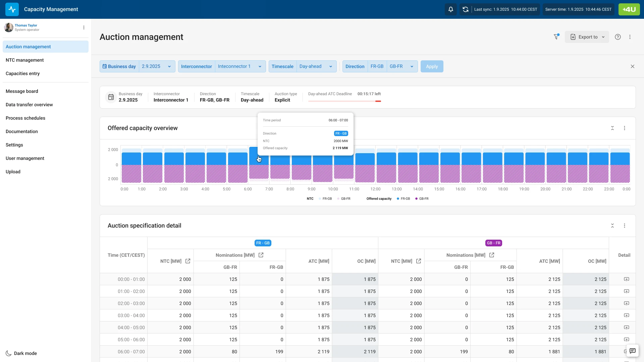Toggle Offered capacity GB-FR legend series
Viewport: 644px width, 362px height.
pos(422,199)
